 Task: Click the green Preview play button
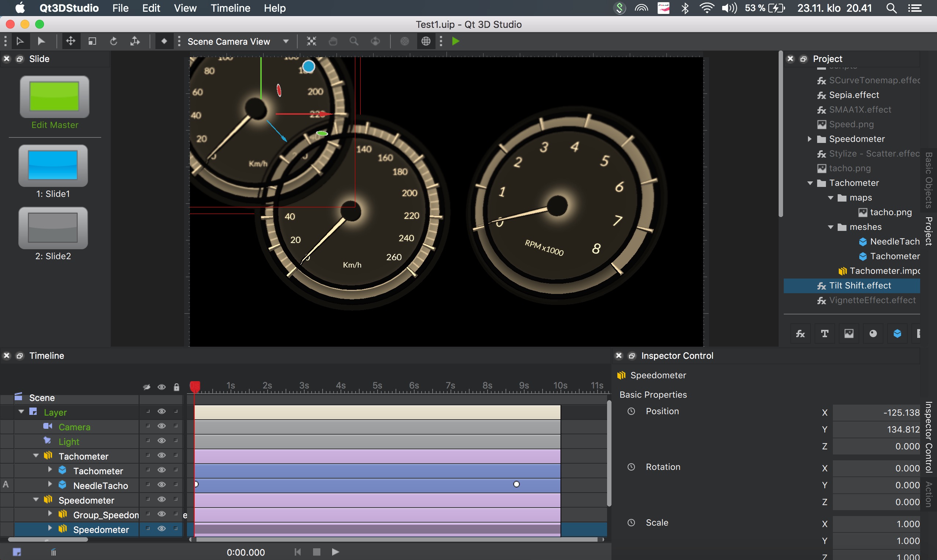click(455, 41)
